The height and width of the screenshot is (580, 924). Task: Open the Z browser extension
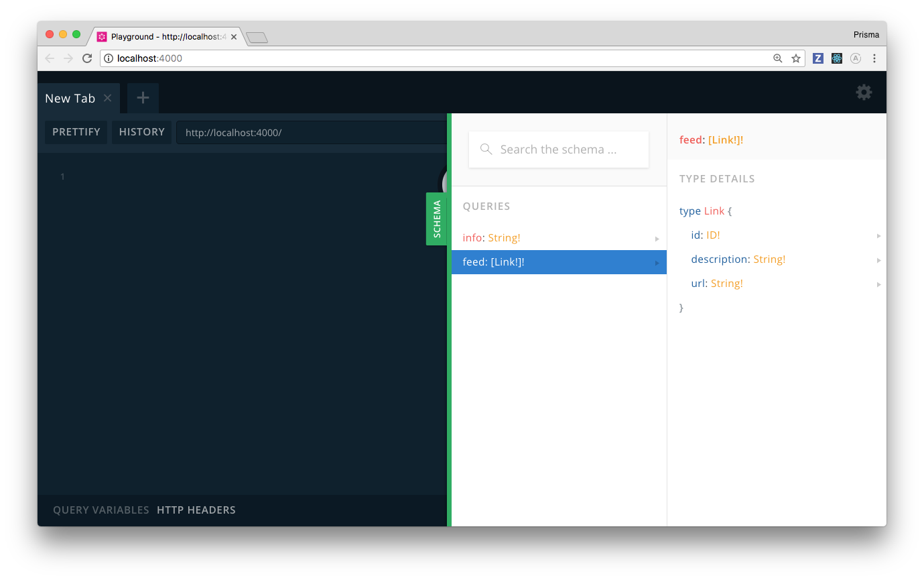(817, 58)
